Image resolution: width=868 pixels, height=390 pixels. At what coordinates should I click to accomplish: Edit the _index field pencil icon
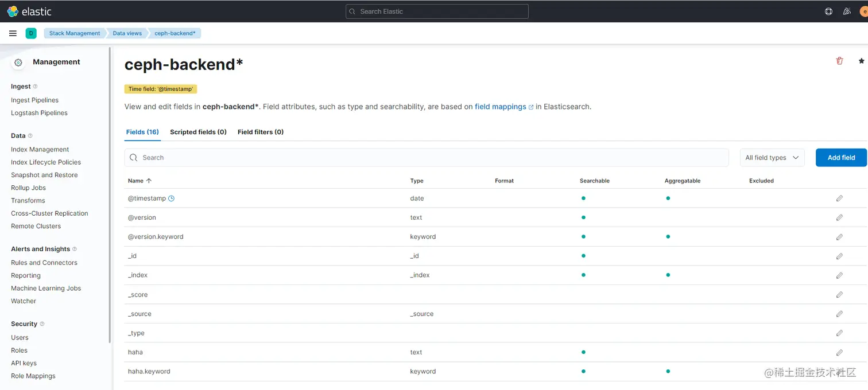click(839, 275)
